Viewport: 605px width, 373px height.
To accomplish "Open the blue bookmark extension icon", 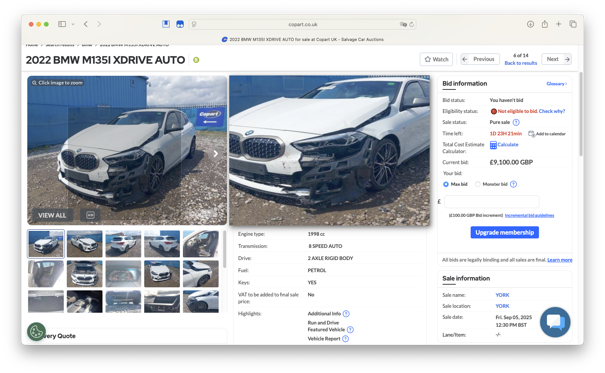I will [166, 24].
